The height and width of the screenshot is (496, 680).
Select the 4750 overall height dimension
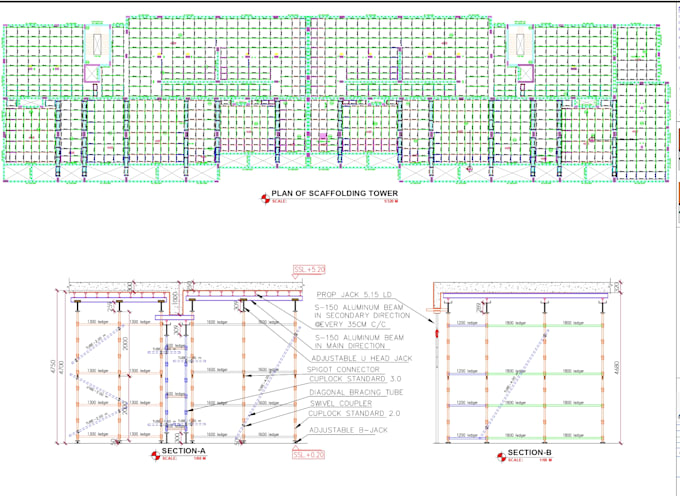(x=53, y=367)
